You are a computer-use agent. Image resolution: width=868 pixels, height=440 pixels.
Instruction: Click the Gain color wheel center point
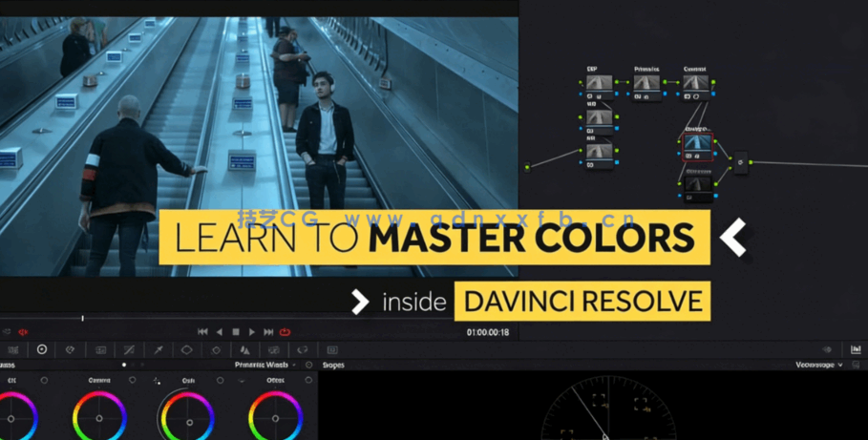pyautogui.click(x=189, y=422)
